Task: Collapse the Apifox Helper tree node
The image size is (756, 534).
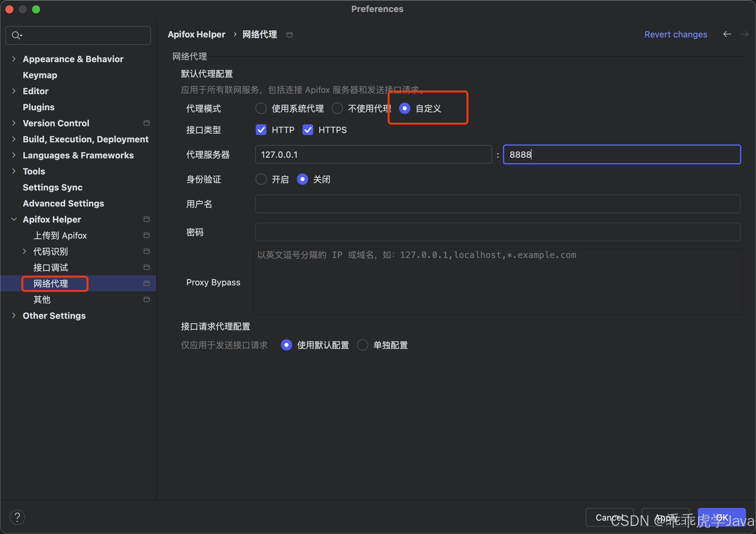Action: (x=14, y=219)
